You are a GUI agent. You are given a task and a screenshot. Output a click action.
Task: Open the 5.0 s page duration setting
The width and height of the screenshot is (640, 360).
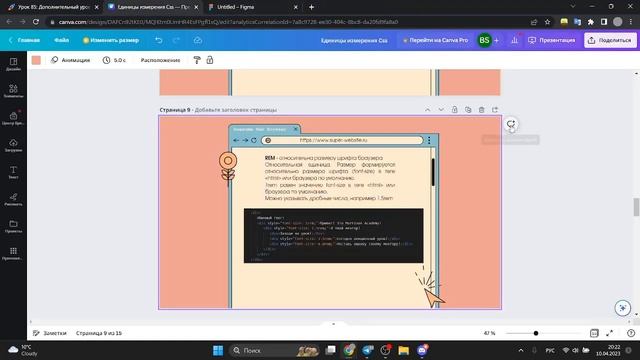pyautogui.click(x=114, y=60)
